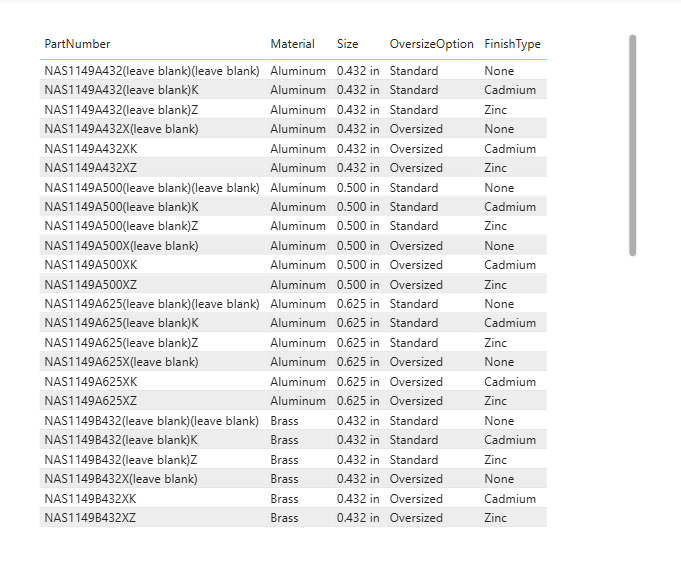Click Brass in the NAS1149B432XK row
681x582 pixels.
click(x=284, y=499)
